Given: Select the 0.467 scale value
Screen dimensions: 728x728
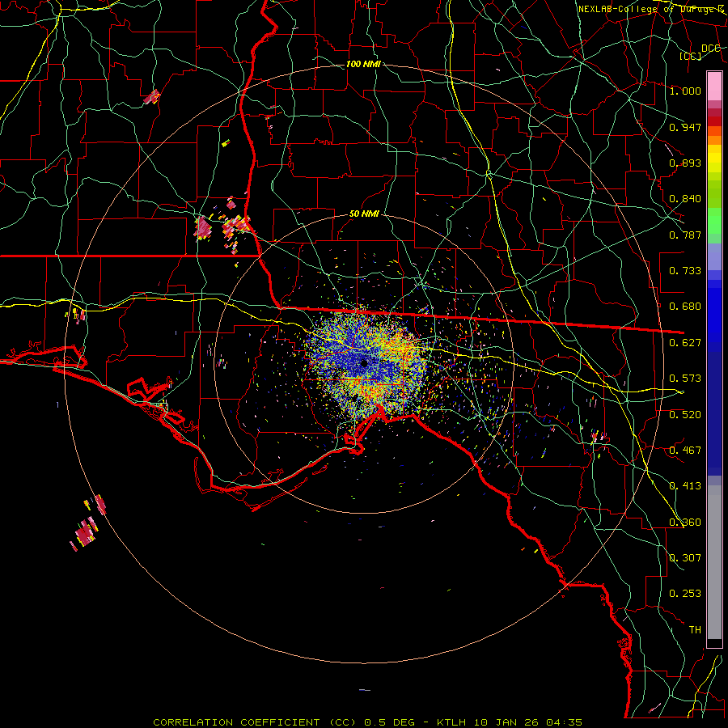Looking at the screenshot, I should click(x=685, y=451).
